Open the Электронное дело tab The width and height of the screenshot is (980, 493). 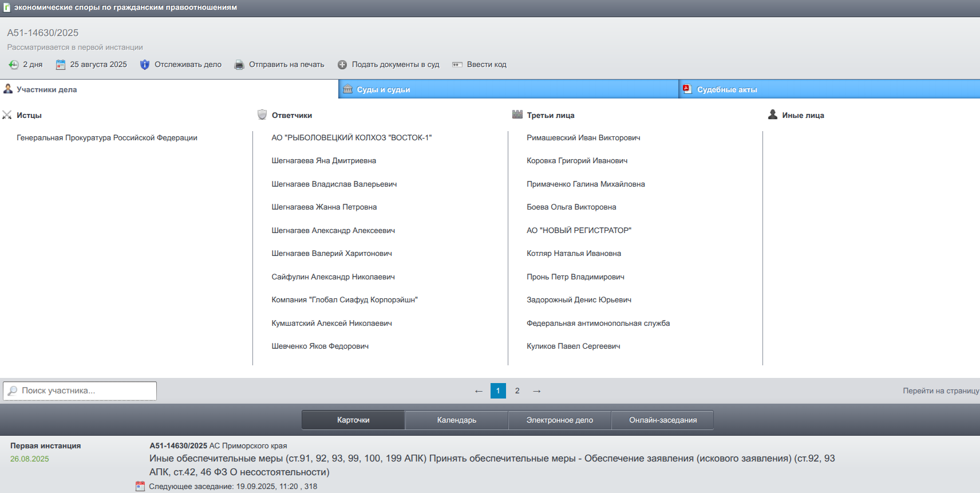pyautogui.click(x=559, y=420)
